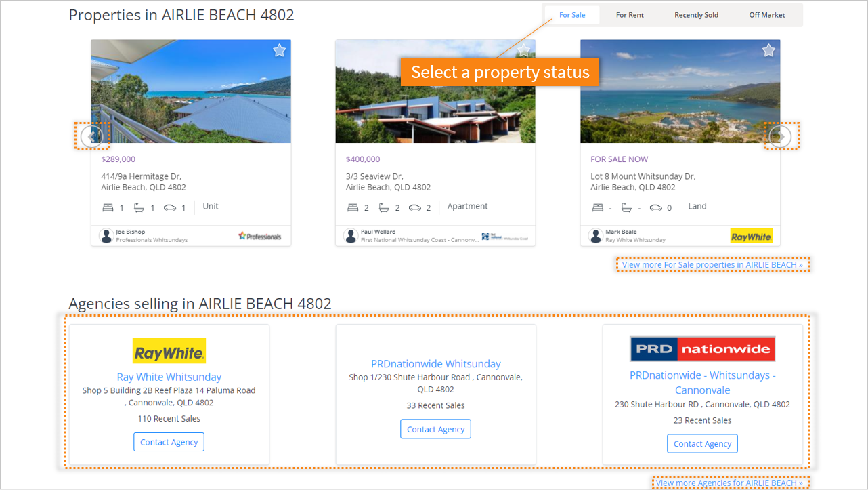The width and height of the screenshot is (868, 490).
Task: Select the For Sale tab
Action: pyautogui.click(x=572, y=15)
